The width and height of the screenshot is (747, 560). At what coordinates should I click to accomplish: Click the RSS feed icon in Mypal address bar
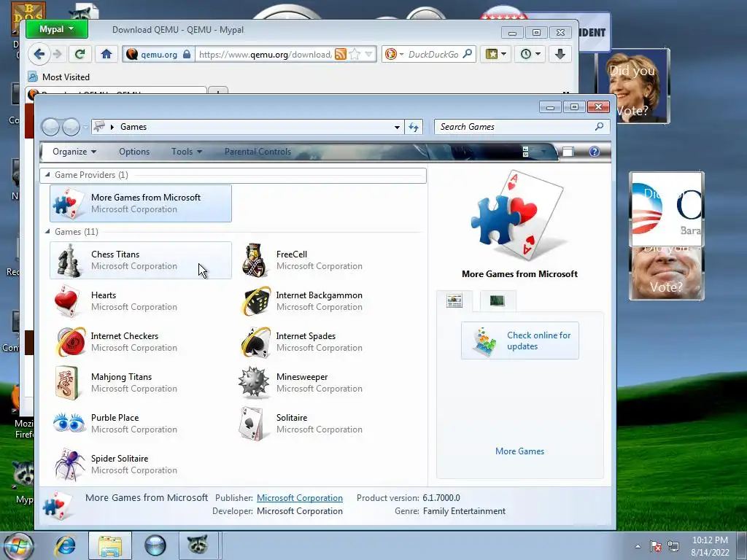(340, 54)
